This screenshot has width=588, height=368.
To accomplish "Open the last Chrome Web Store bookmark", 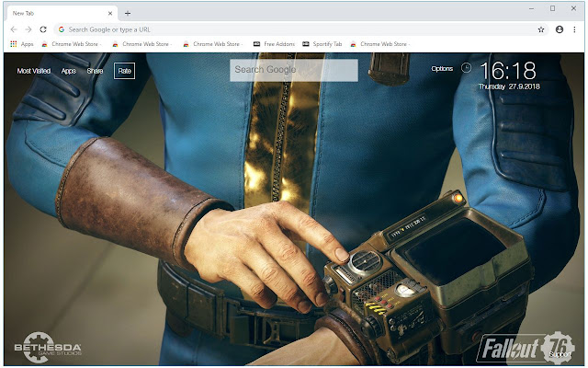I will point(379,44).
